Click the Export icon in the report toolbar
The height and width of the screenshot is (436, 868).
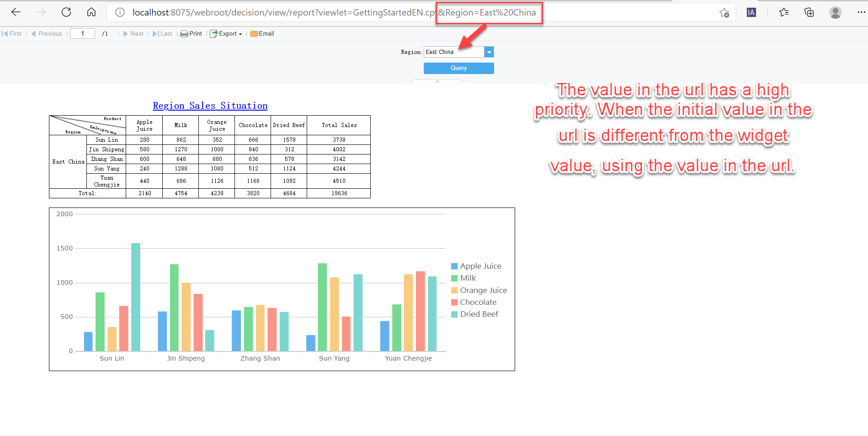tap(214, 33)
